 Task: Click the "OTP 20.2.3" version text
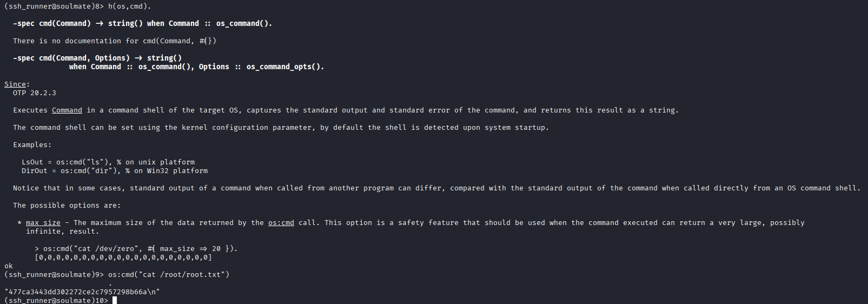(35, 93)
